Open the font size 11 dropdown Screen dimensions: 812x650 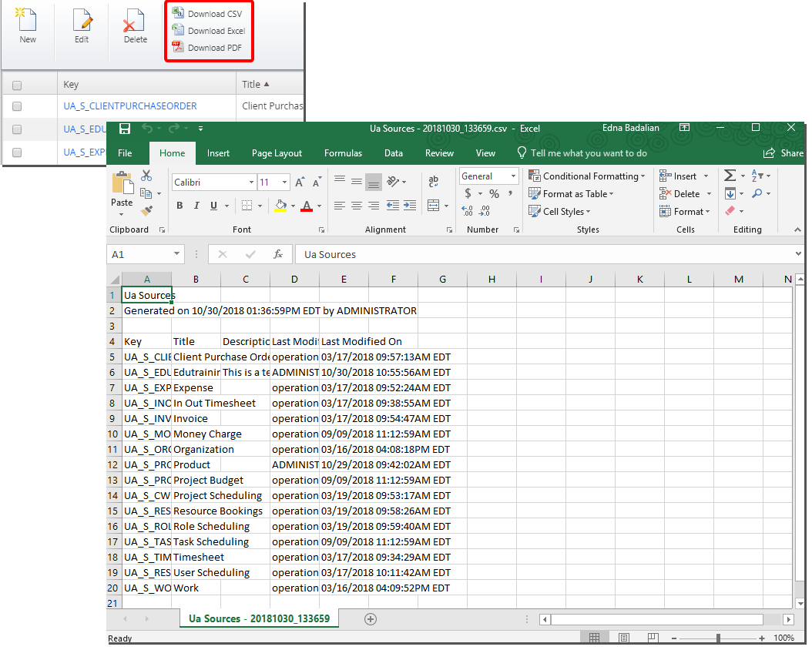point(284,183)
